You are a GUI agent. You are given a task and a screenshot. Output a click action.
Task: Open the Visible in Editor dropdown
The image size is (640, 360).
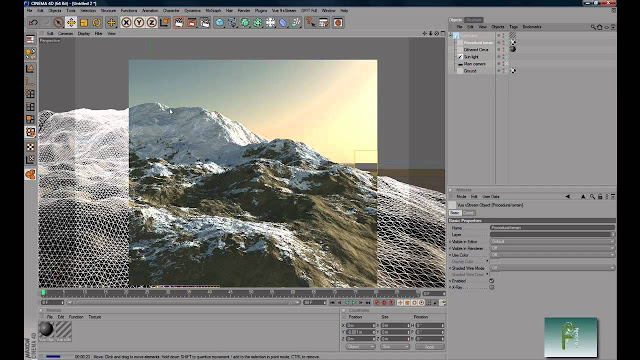552,241
